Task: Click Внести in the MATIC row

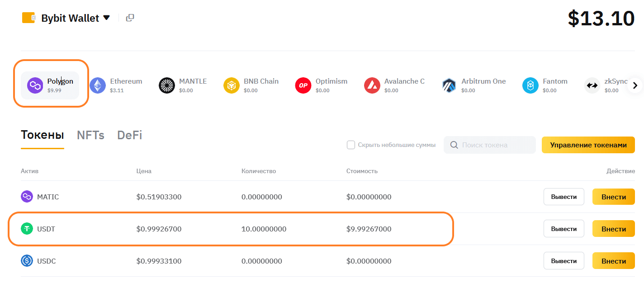Action: coord(614,197)
